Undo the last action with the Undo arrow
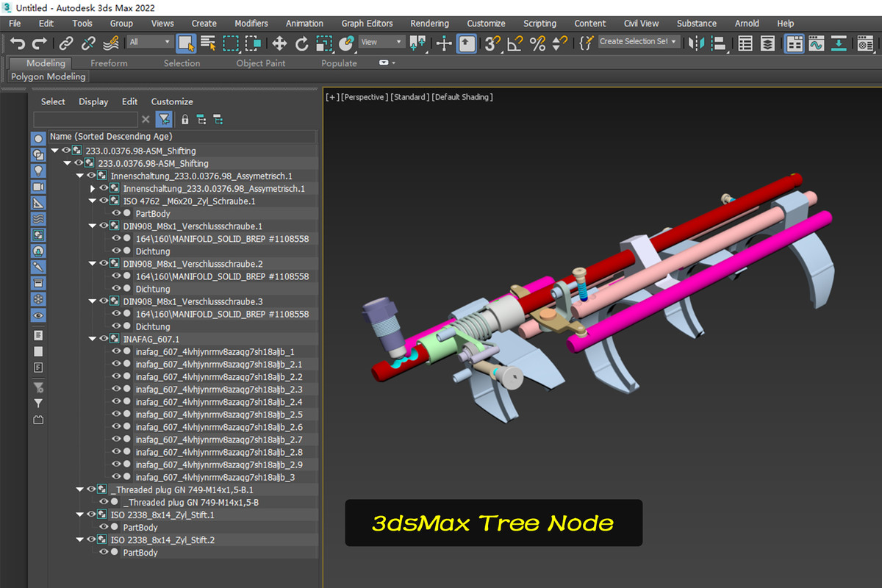Viewport: 882px width, 588px height. 18,43
